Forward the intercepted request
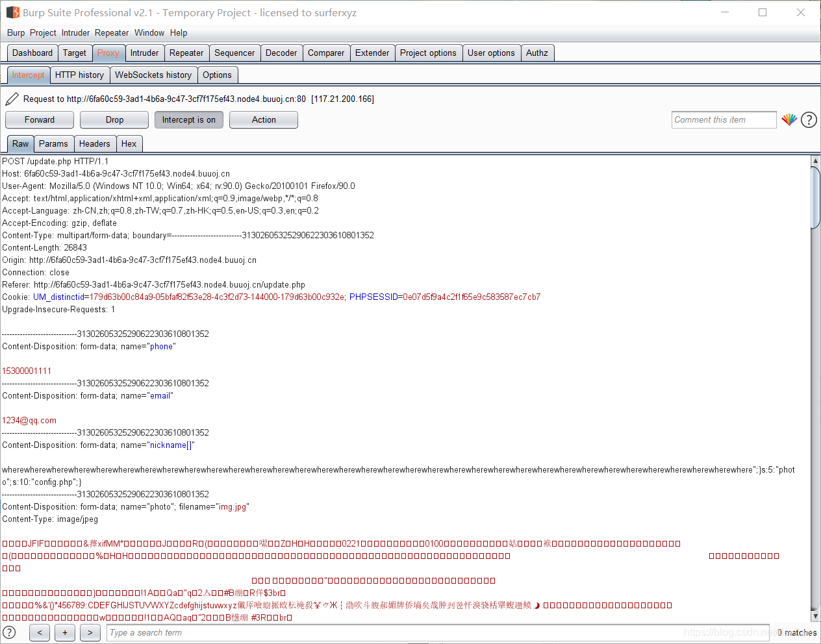The width and height of the screenshot is (821, 644). [x=40, y=119]
